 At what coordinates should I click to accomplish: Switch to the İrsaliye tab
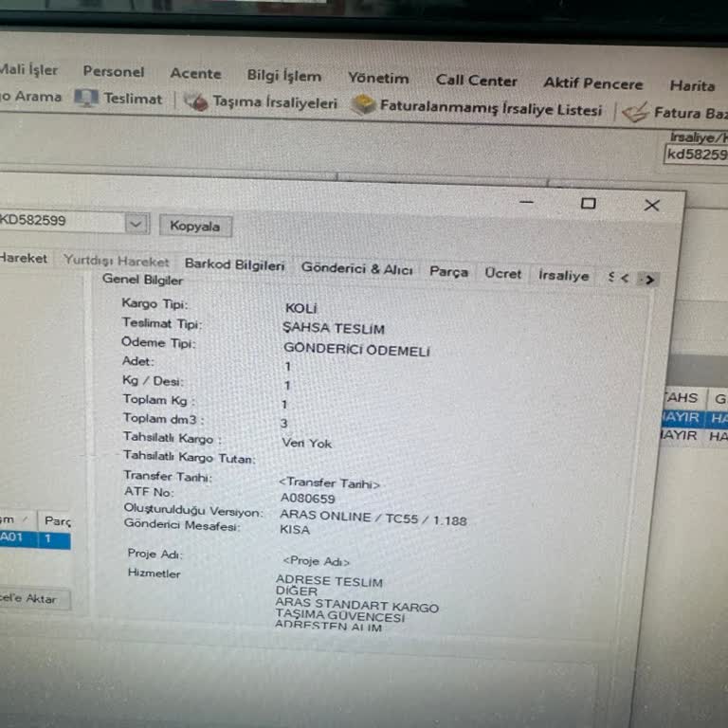(x=564, y=276)
